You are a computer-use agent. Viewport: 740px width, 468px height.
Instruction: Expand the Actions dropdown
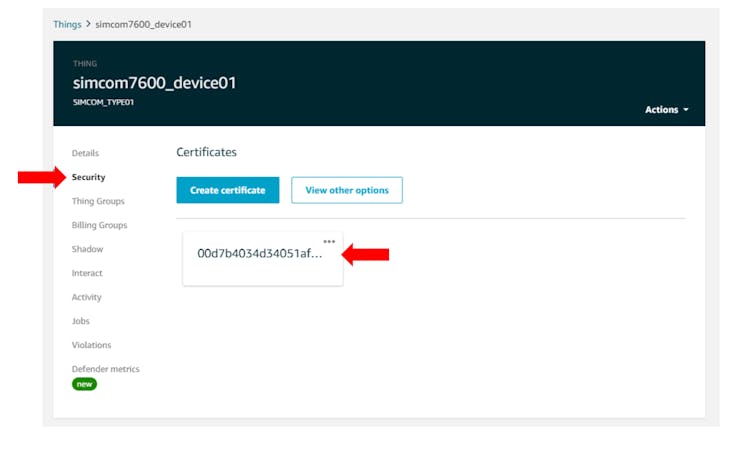666,109
